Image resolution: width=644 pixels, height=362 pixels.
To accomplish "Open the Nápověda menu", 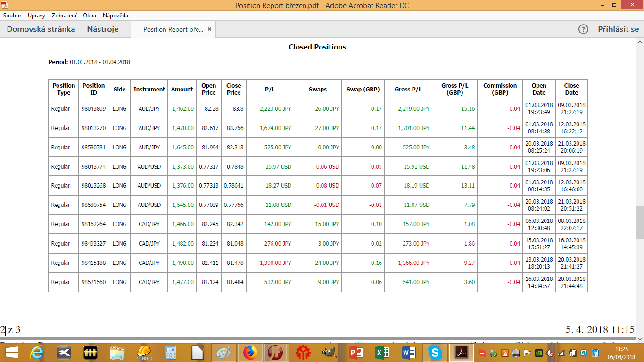I will (116, 16).
